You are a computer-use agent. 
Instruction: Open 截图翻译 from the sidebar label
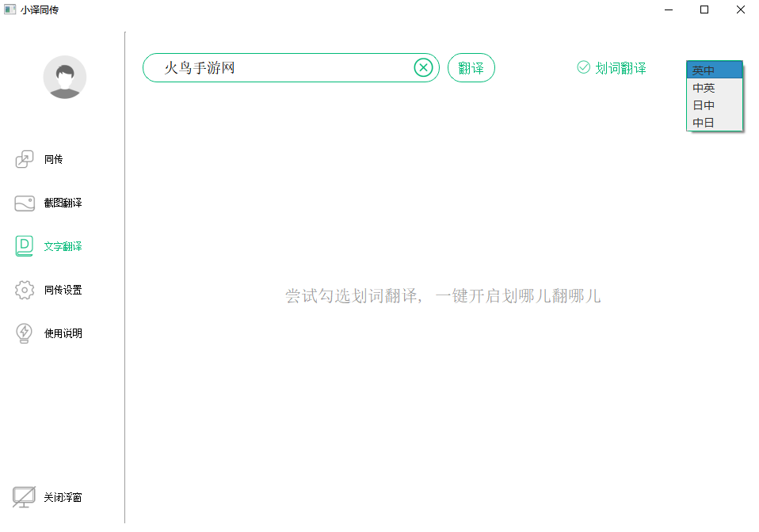(x=63, y=203)
